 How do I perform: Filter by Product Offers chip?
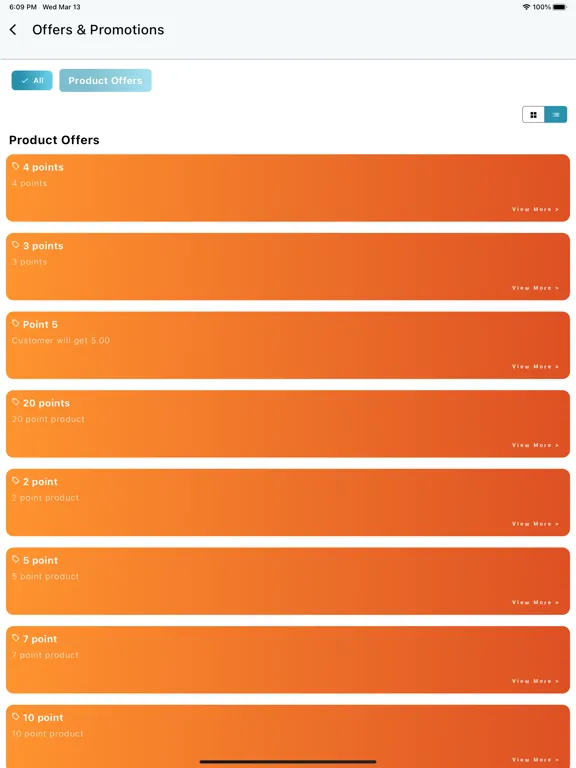(x=105, y=80)
